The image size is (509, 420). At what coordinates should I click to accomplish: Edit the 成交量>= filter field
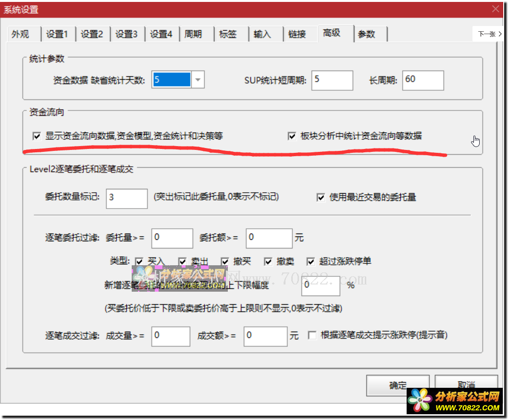tap(171, 336)
